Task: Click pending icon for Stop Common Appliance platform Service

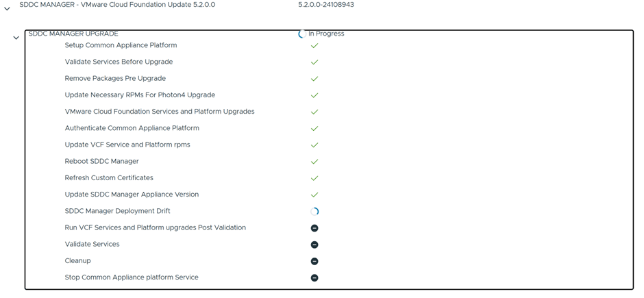Action: [x=314, y=278]
